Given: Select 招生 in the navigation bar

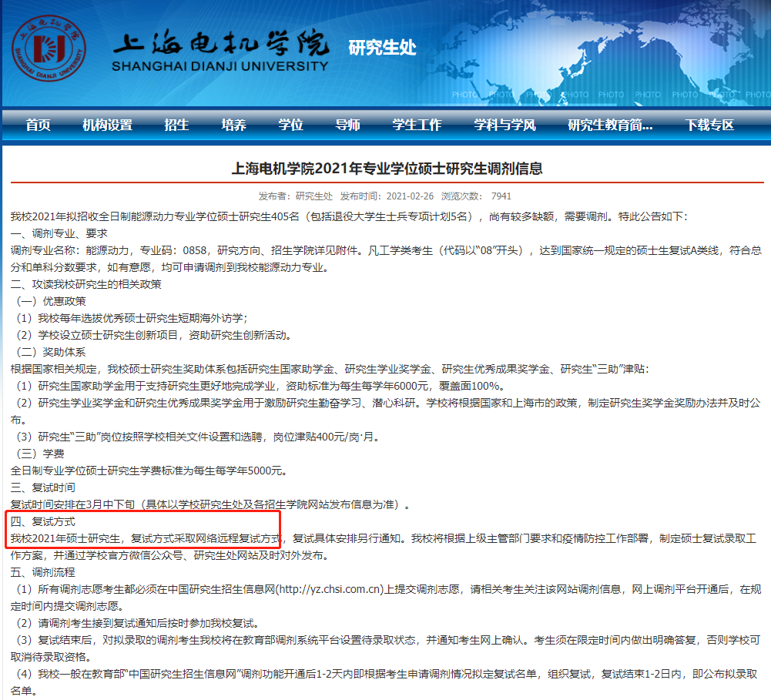Looking at the screenshot, I should click(176, 125).
